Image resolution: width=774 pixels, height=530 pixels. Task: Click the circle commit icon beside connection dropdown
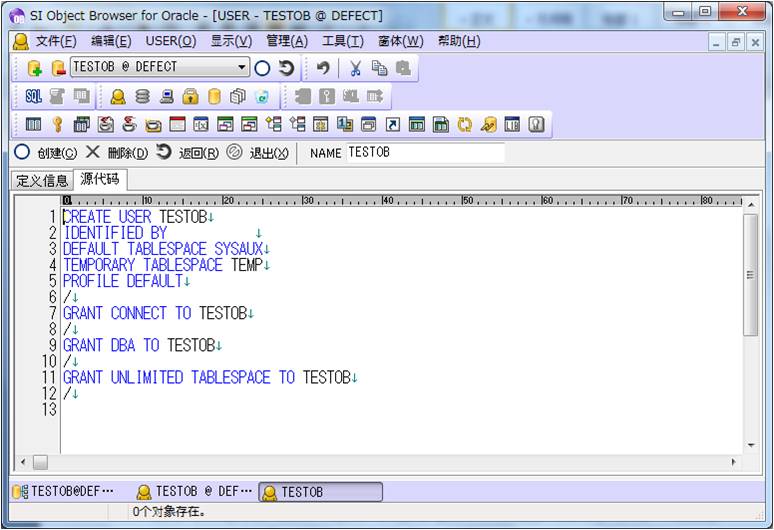coord(262,68)
